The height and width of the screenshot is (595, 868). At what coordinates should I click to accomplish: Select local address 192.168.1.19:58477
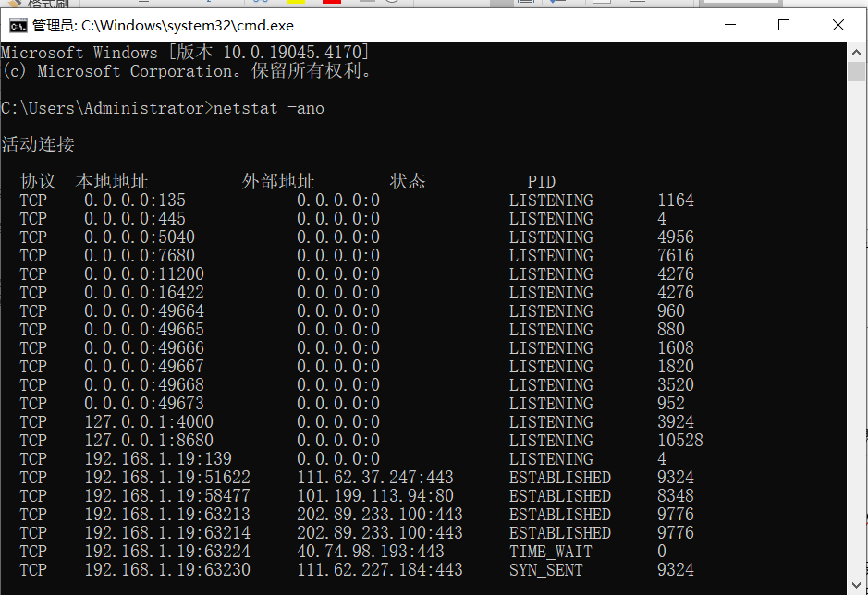pyautogui.click(x=167, y=496)
